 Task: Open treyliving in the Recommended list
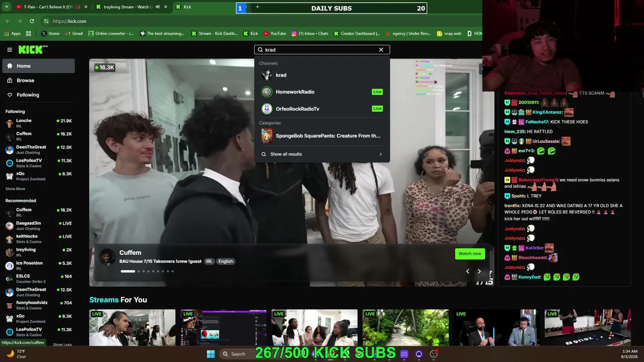click(38, 252)
